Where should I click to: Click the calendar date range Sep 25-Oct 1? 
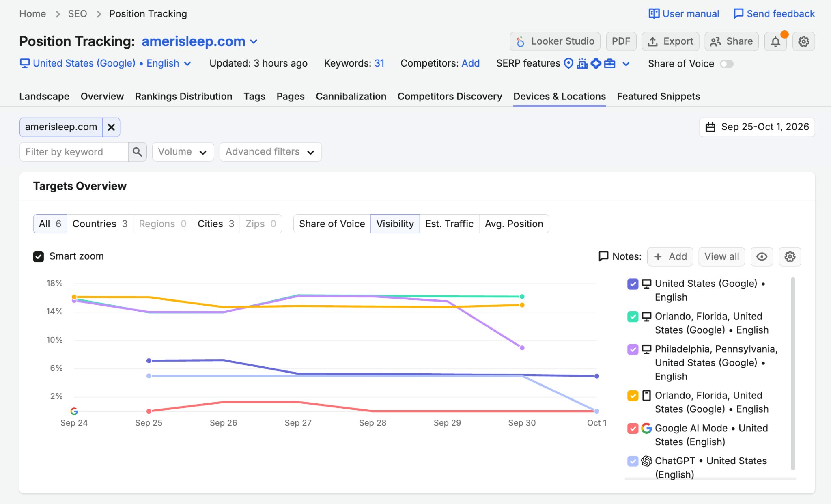coord(757,127)
